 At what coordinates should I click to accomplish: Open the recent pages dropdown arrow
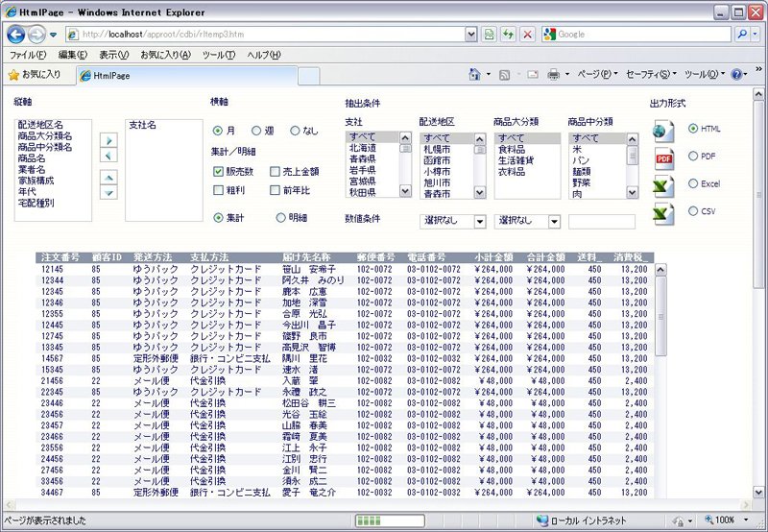tap(54, 35)
